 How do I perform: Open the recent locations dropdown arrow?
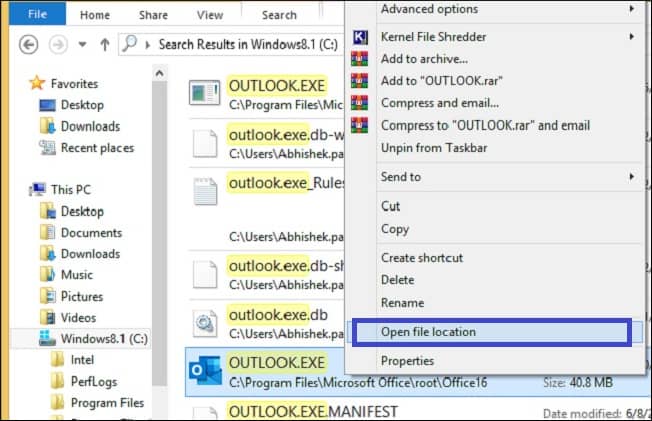click(x=82, y=44)
